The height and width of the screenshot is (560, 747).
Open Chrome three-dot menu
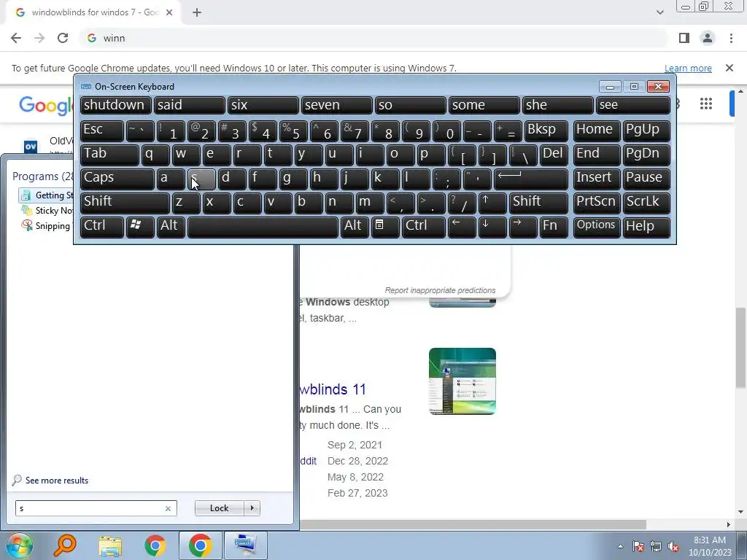pos(731,38)
